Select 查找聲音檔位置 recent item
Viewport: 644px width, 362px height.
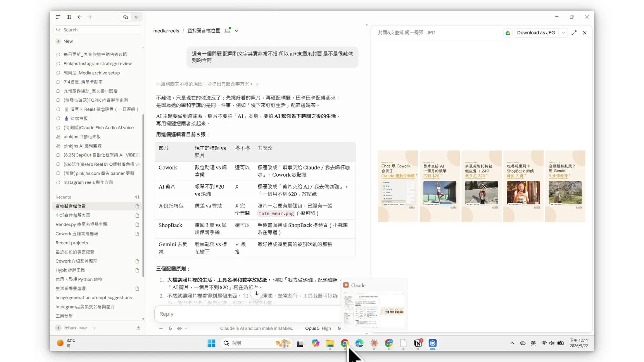[97, 206]
